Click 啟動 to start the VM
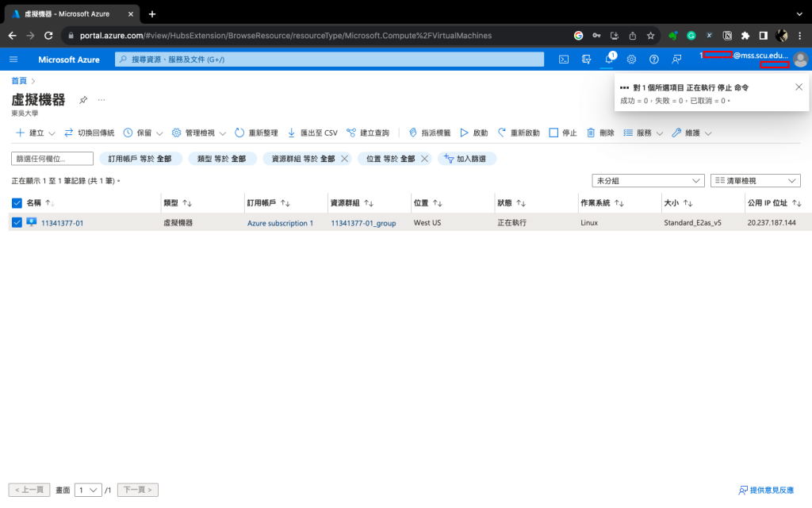This screenshot has height=508, width=812. [x=474, y=133]
